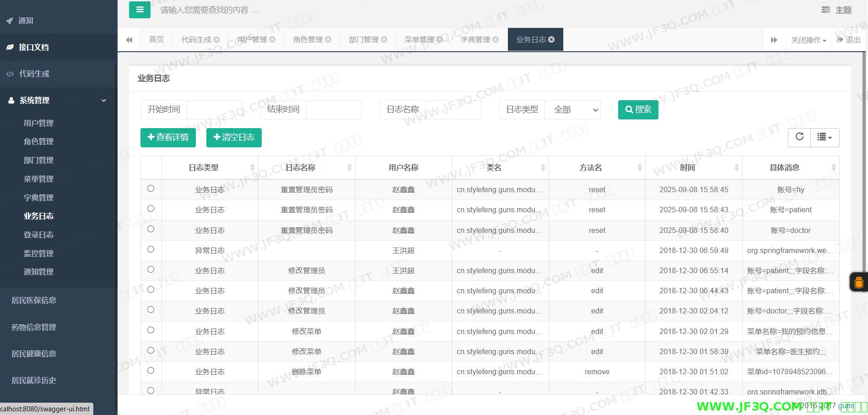
Task: Open 登录日志 in the sidebar menu
Action: click(x=38, y=235)
